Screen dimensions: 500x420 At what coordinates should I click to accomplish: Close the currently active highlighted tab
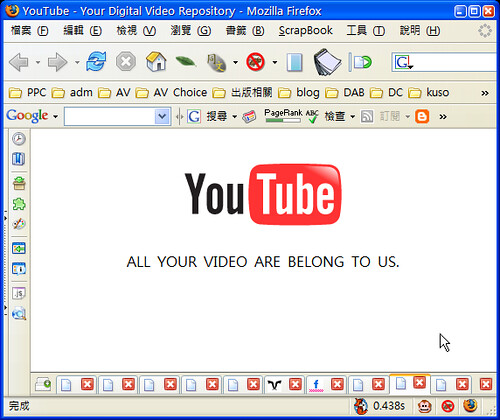[x=419, y=382]
